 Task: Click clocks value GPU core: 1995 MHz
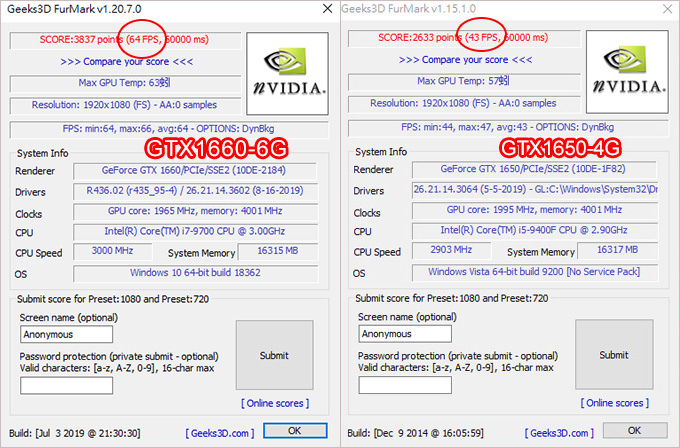pos(535,210)
